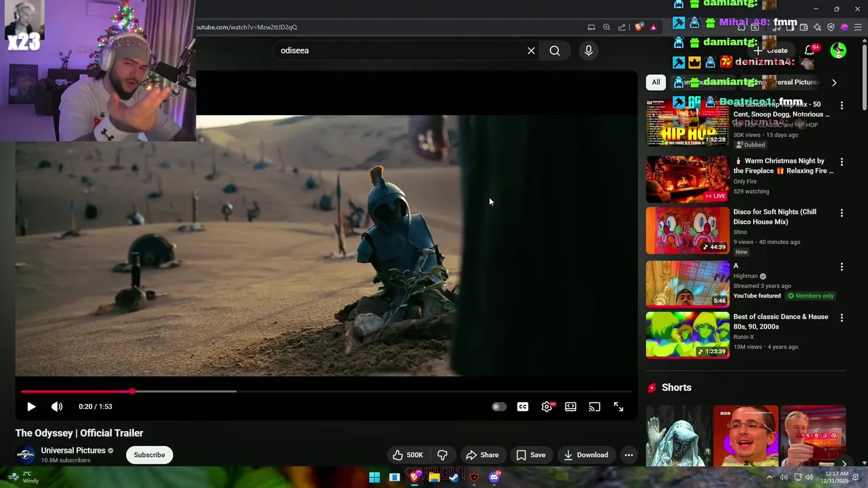
Task: Cast the video with the cast icon
Action: point(594,407)
